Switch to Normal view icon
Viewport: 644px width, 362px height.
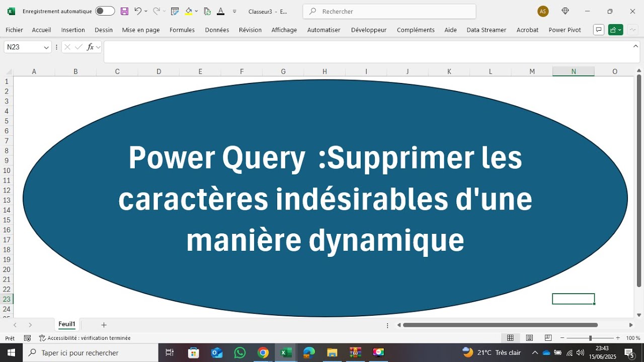[x=510, y=338]
